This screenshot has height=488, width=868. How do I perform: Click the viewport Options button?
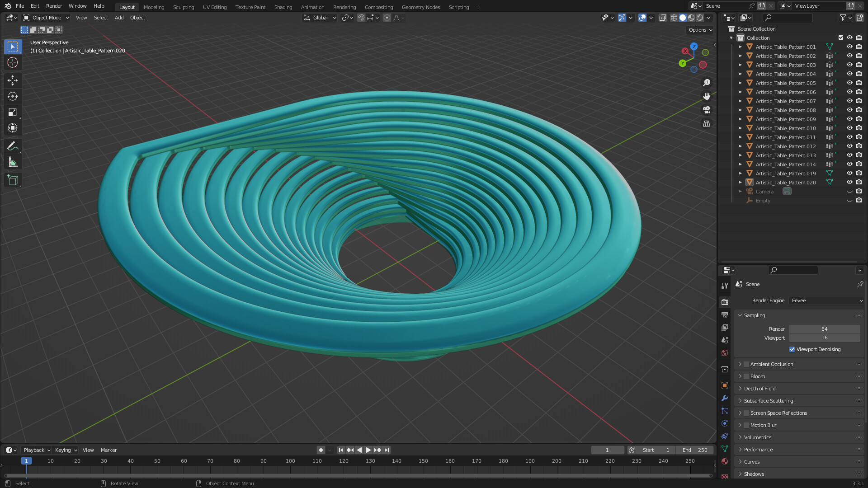(x=700, y=30)
